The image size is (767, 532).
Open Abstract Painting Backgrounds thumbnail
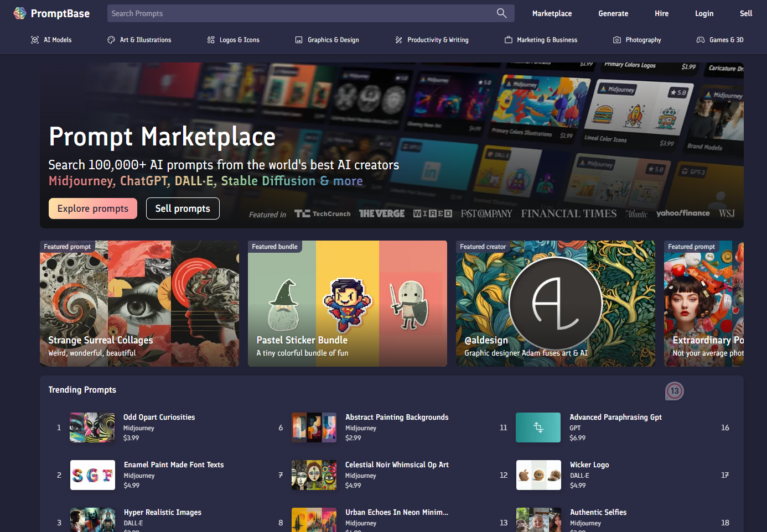pyautogui.click(x=314, y=427)
